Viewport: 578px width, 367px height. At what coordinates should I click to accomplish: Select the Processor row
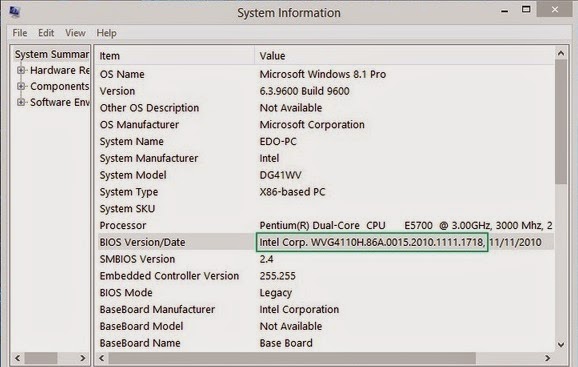325,225
